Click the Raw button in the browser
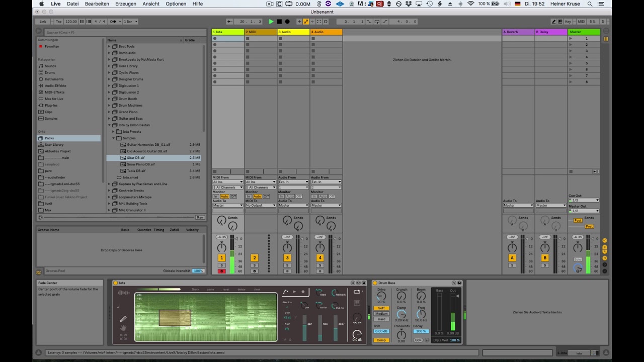Screen dimensions: 644x362 (200, 217)
